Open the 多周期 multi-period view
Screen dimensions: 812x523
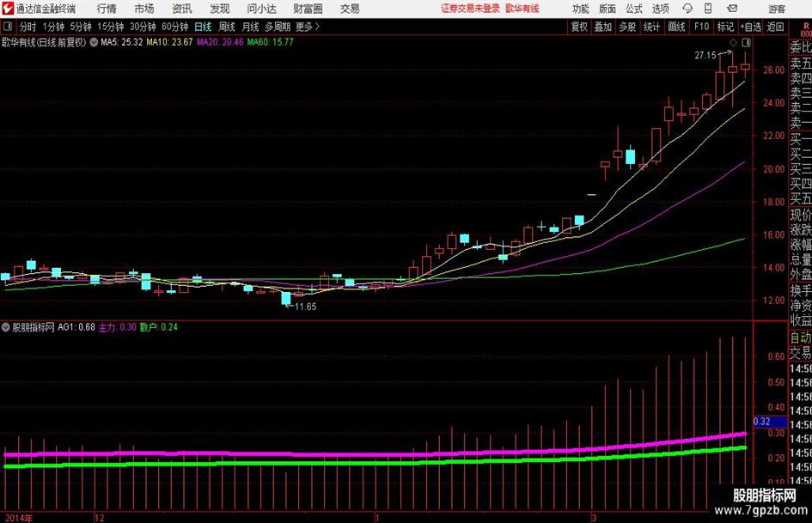click(x=278, y=27)
